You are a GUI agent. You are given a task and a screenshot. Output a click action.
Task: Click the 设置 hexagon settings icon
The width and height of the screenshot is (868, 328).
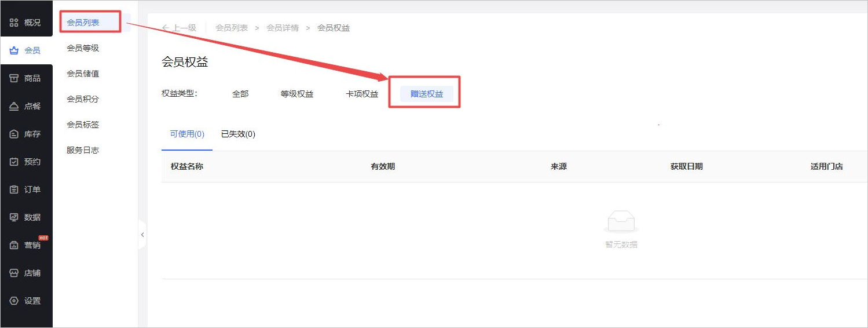14,301
